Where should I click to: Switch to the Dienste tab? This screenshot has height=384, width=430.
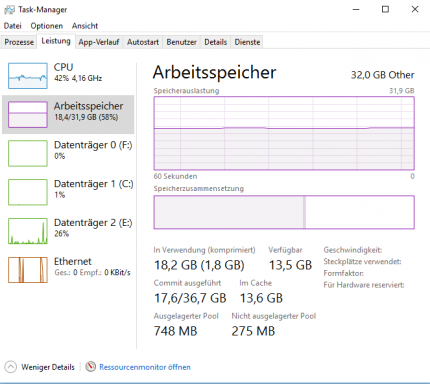(x=247, y=42)
